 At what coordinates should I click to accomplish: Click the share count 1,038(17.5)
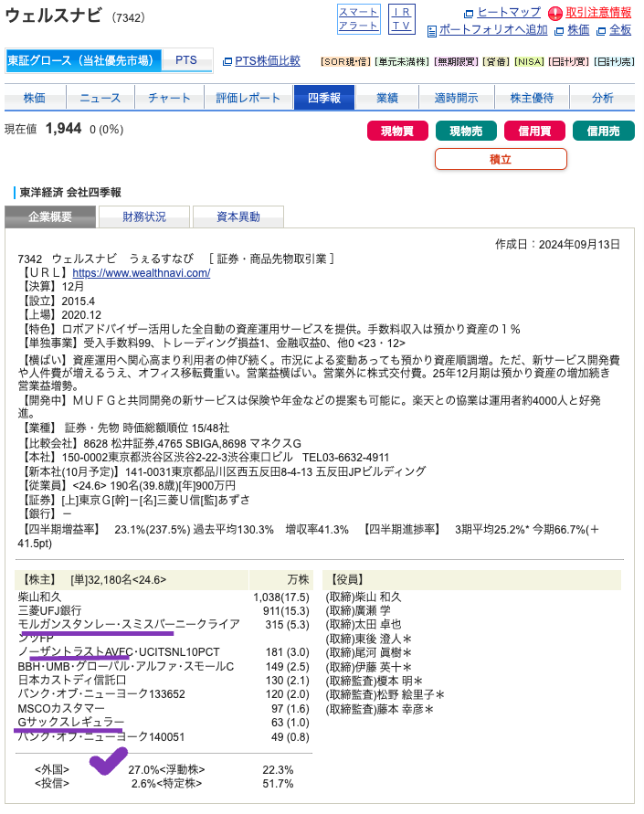pyautogui.click(x=281, y=597)
